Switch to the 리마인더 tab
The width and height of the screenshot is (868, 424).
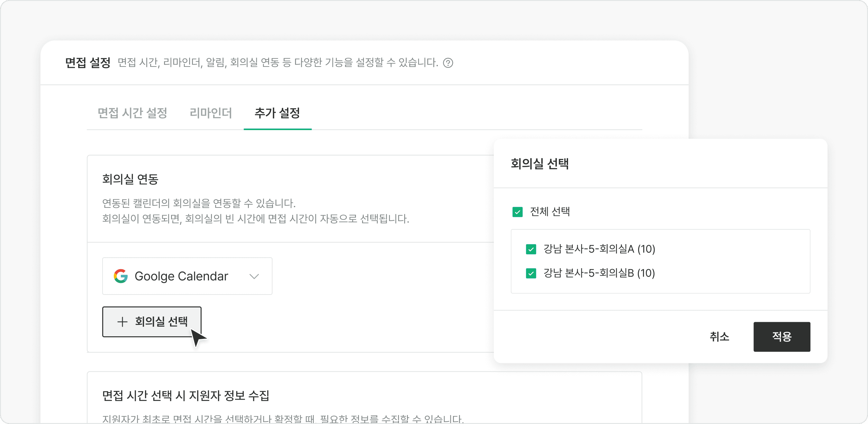pos(210,113)
